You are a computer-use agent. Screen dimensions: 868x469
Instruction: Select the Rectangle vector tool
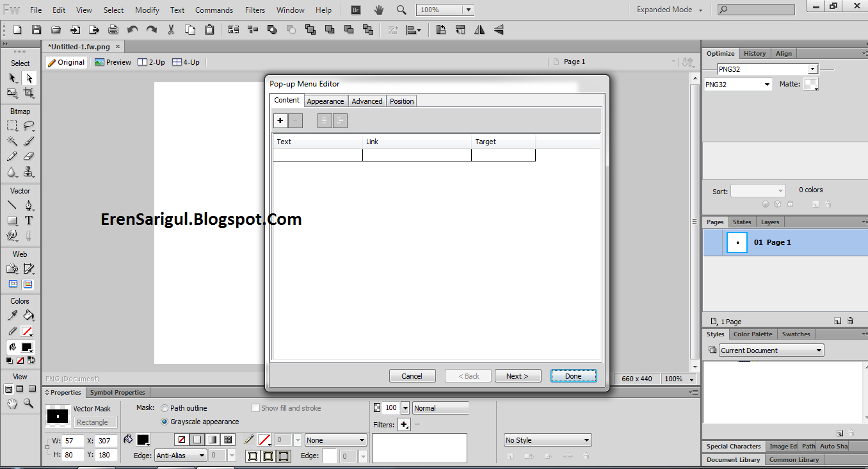12,220
